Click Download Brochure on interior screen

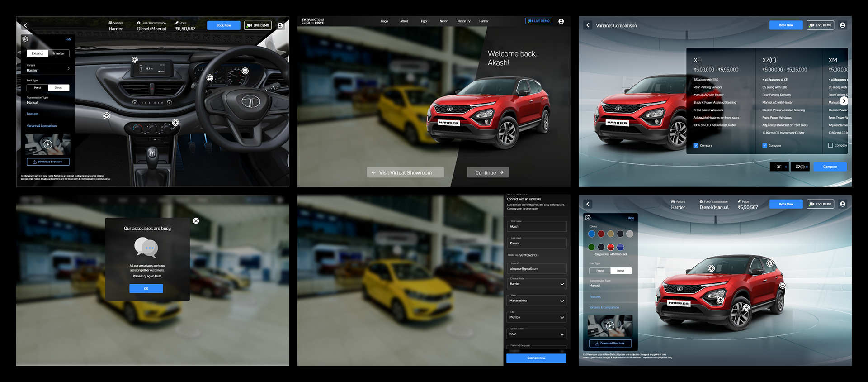tap(48, 162)
